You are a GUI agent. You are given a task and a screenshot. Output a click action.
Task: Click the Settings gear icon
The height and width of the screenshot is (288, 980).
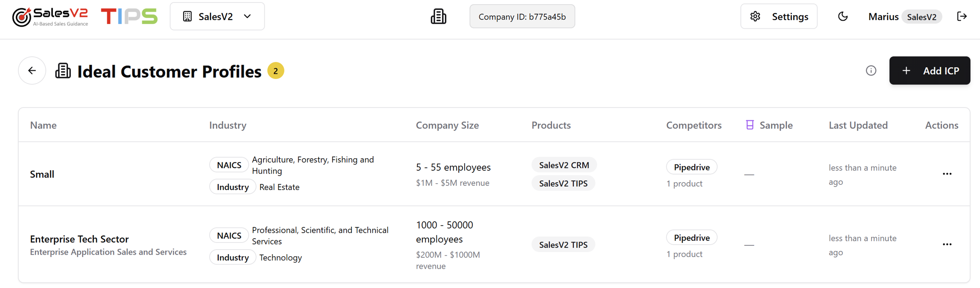755,16
